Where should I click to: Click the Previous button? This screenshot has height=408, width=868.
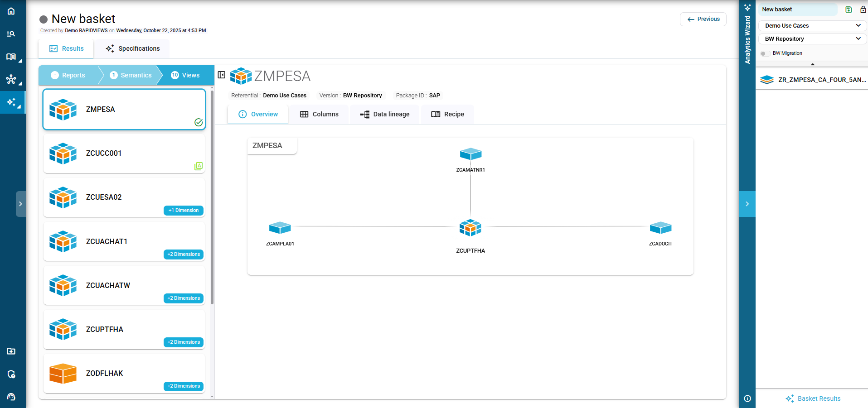tap(703, 19)
